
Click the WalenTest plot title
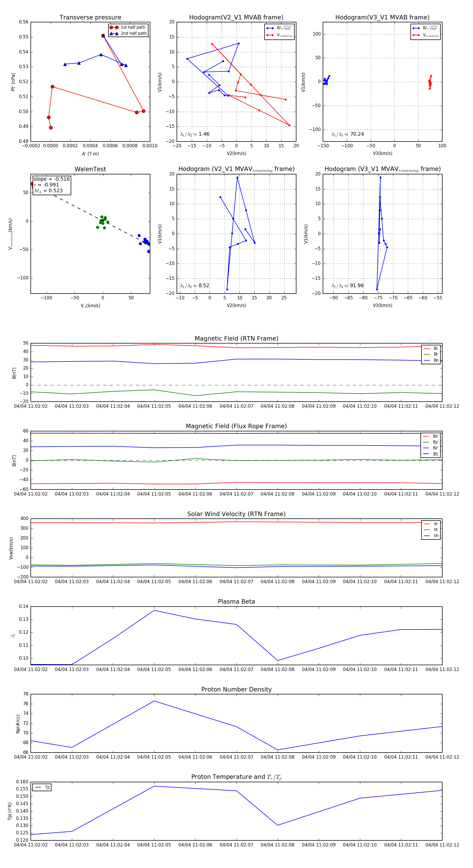(90, 169)
